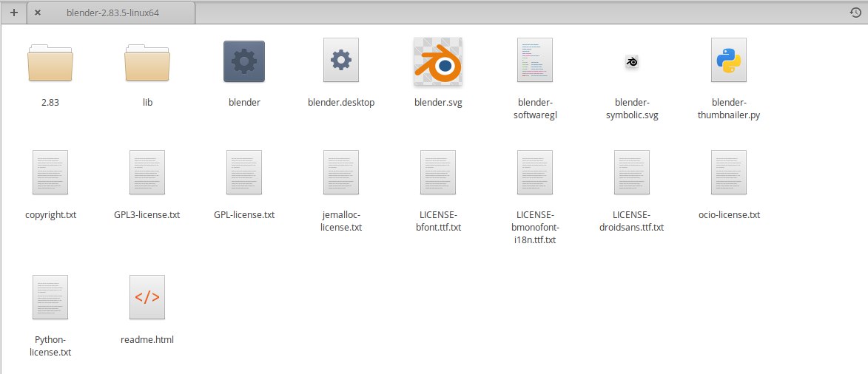Click the "ocio-license.txt" file name
Image resolution: width=868 pixels, height=374 pixels.
coord(728,214)
